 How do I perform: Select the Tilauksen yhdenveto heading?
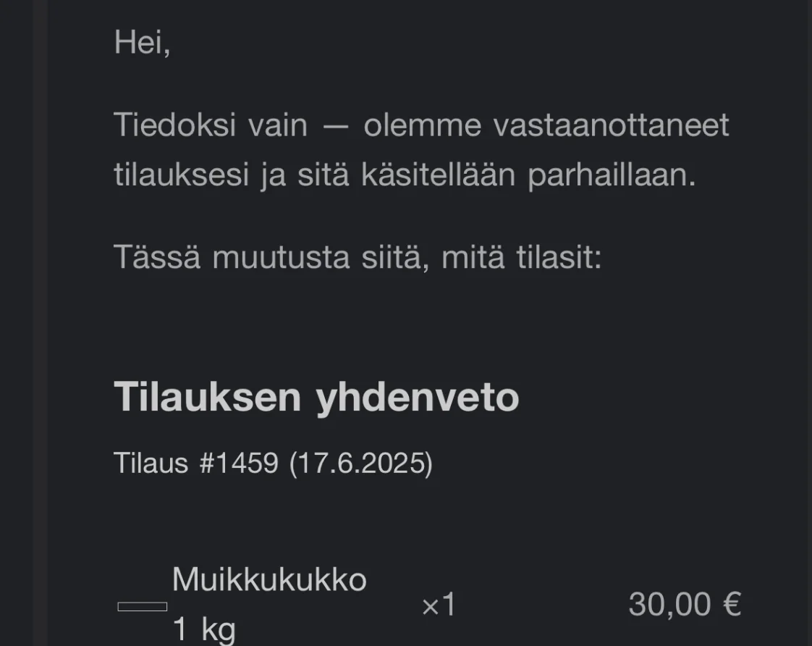316,397
